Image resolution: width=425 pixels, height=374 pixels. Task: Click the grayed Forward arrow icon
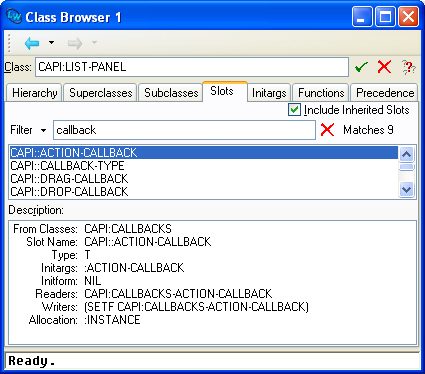tap(75, 43)
